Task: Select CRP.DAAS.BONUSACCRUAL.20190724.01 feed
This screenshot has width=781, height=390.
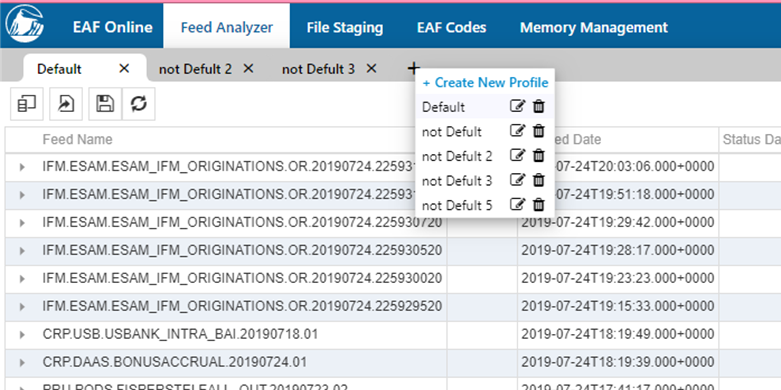Action: pos(175,362)
